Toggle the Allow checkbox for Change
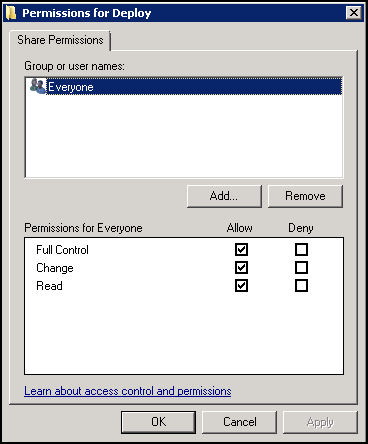 [x=241, y=267]
